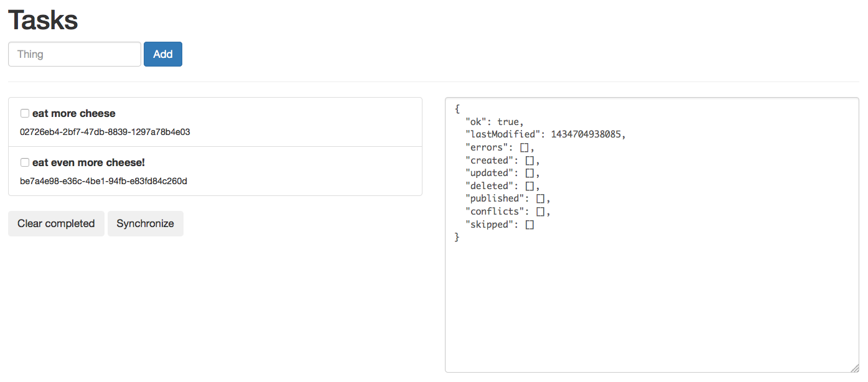This screenshot has width=868, height=382.
Task: Click the "errors" line in the JSON output
Action: click(x=500, y=147)
